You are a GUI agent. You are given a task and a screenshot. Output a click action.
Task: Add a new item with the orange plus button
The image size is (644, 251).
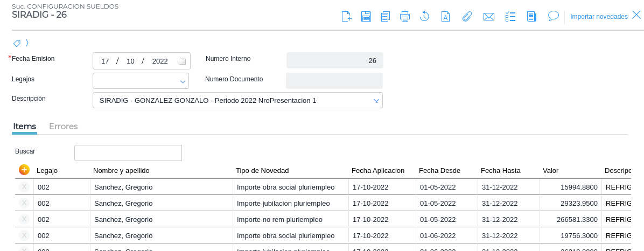pyautogui.click(x=24, y=170)
